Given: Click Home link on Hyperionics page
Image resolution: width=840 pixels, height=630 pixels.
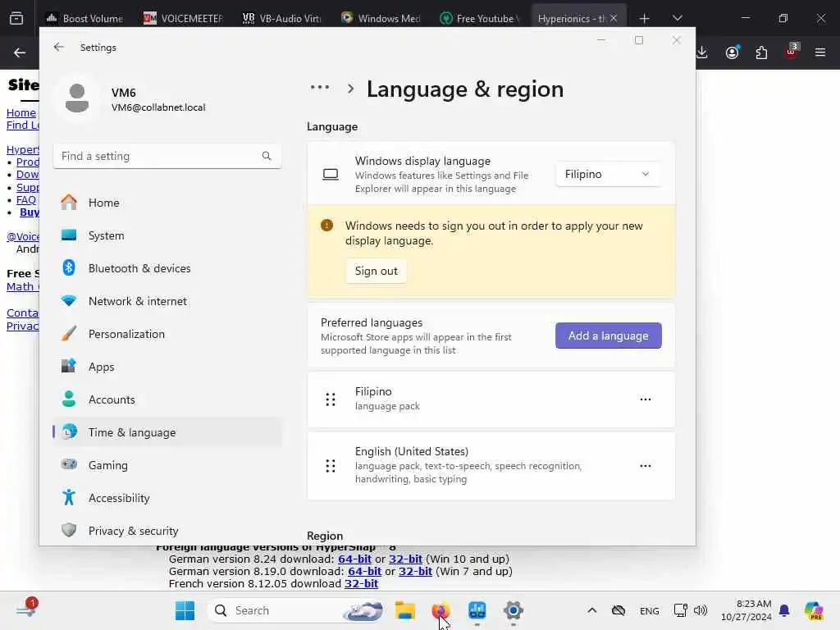Looking at the screenshot, I should point(21,112).
